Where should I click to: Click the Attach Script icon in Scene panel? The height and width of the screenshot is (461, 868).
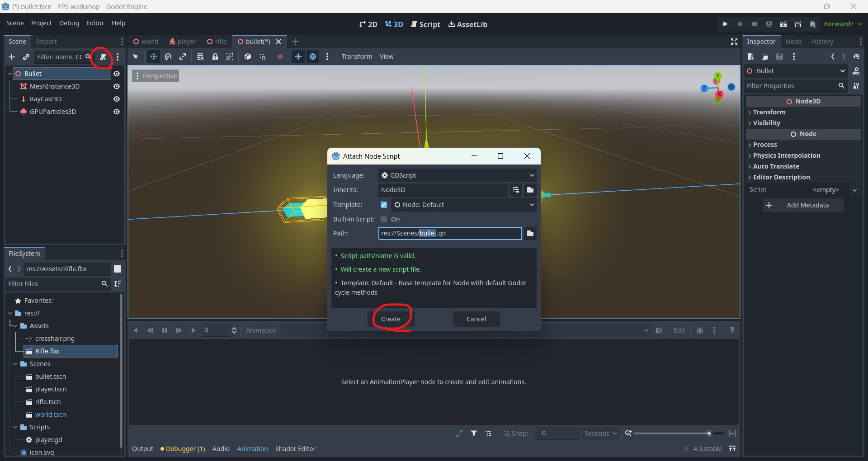103,57
